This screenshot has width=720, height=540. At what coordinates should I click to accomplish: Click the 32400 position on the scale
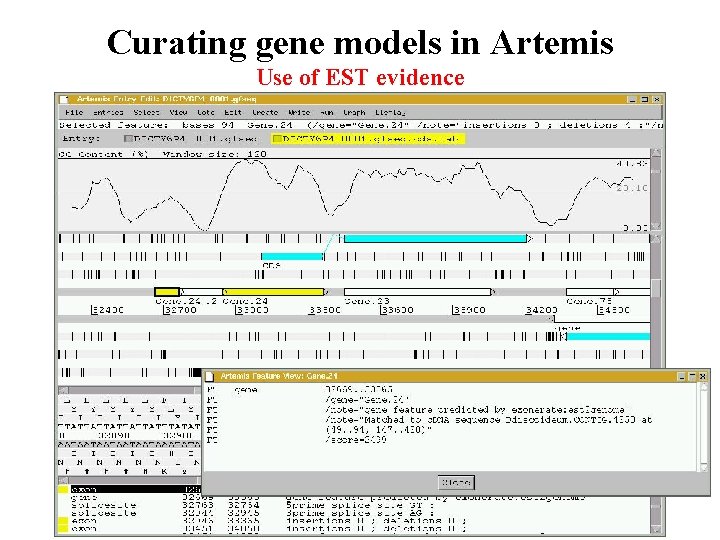[x=107, y=310]
